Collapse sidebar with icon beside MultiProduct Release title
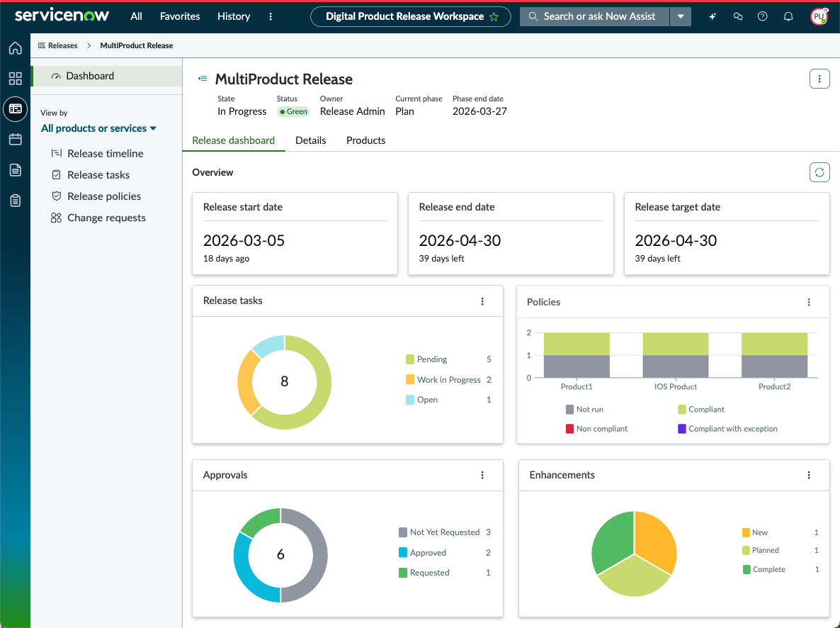Viewport: 840px width, 628px height. point(203,79)
